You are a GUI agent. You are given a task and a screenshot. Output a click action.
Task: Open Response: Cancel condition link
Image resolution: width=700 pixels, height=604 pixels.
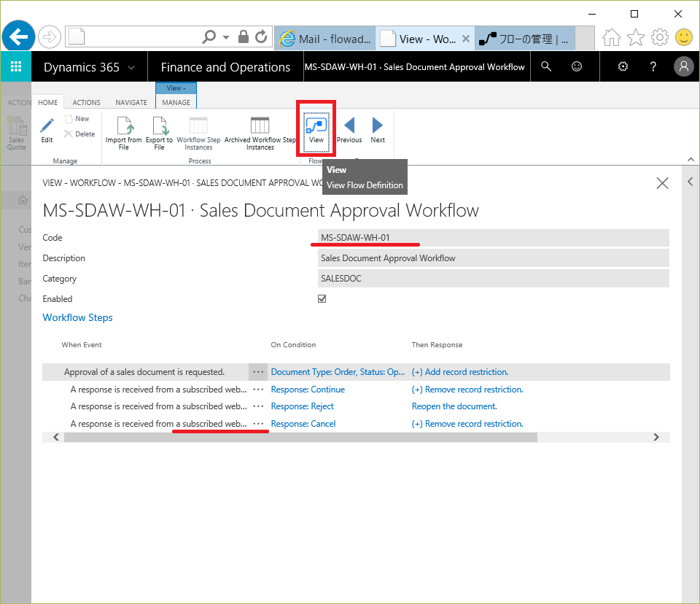(x=303, y=424)
